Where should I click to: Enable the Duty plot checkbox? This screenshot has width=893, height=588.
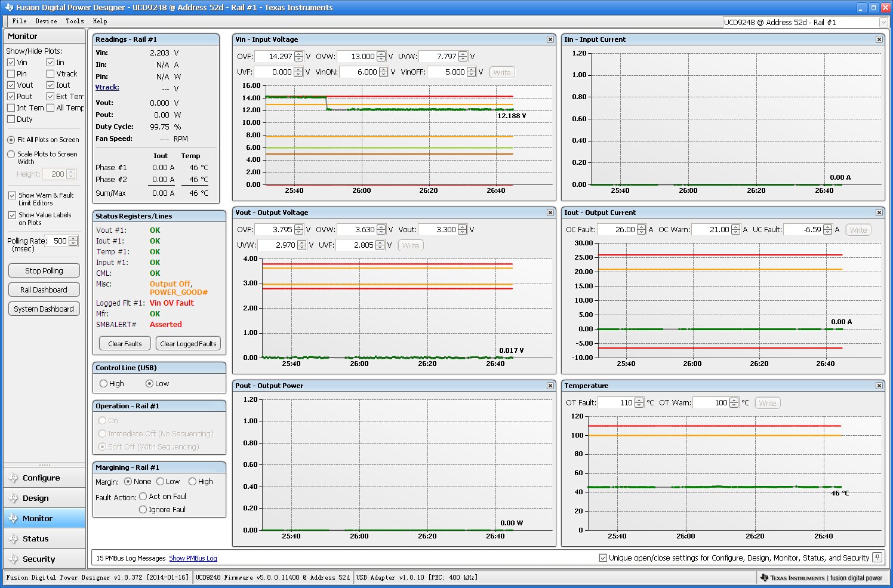point(11,119)
